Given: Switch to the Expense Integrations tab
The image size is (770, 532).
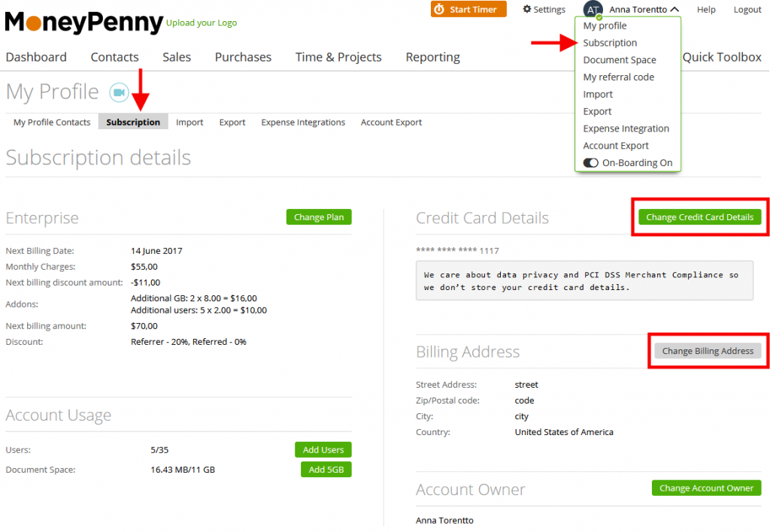Looking at the screenshot, I should tap(303, 122).
